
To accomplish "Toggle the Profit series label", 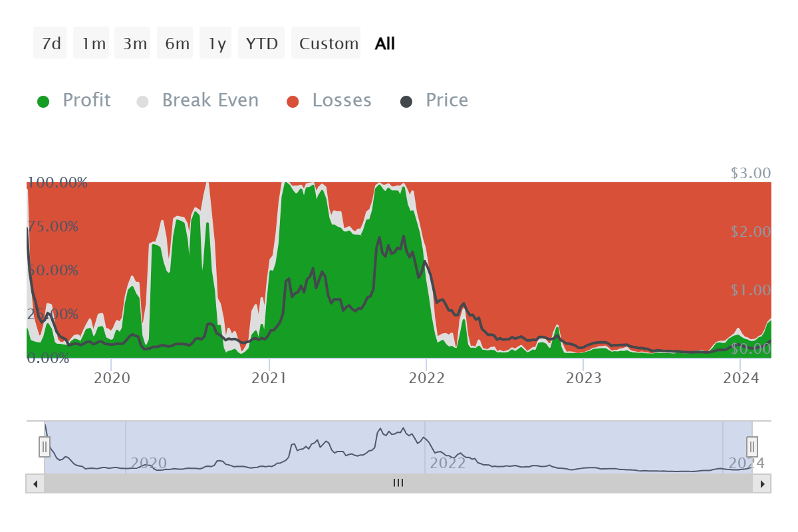I will 86,100.
